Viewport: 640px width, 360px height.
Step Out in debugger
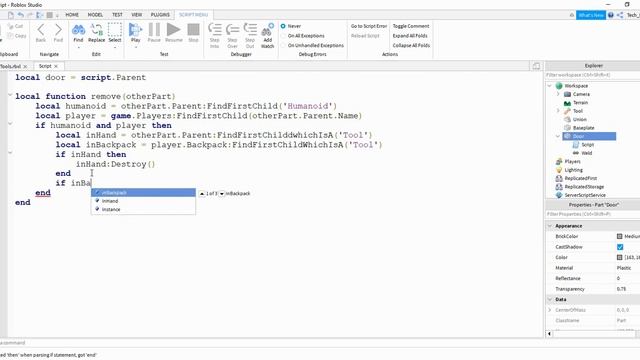(250, 36)
